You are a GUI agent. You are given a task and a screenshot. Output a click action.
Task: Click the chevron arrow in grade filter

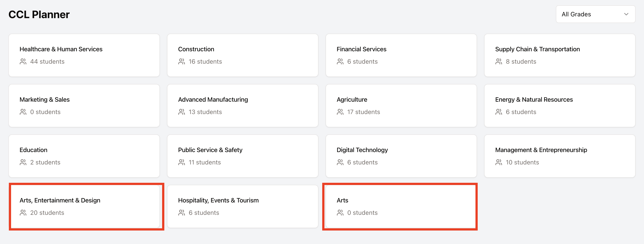coord(626,14)
